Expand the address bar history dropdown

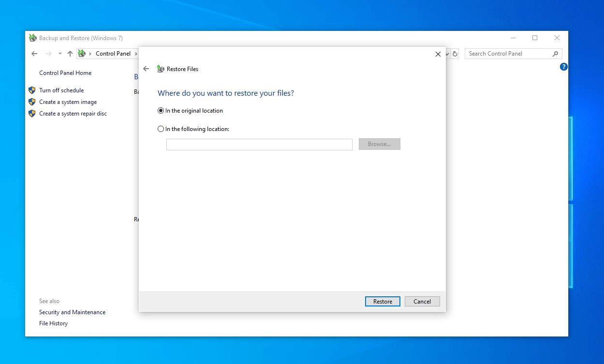[447, 54]
